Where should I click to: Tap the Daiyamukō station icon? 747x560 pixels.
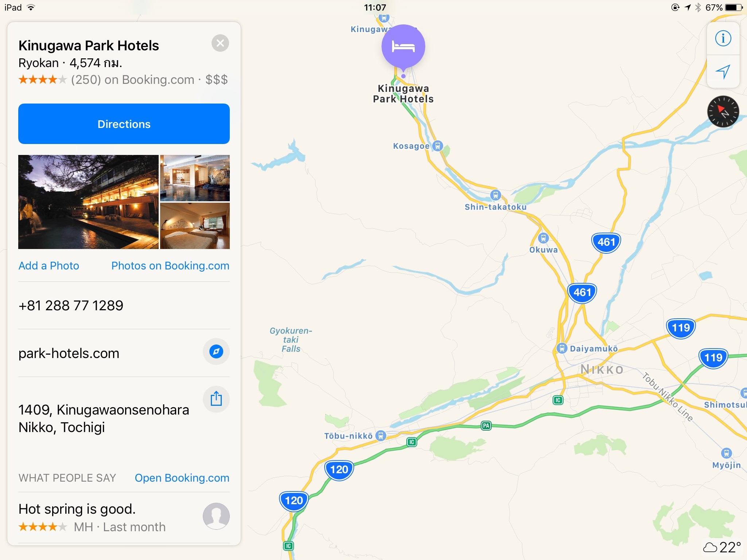562,348
